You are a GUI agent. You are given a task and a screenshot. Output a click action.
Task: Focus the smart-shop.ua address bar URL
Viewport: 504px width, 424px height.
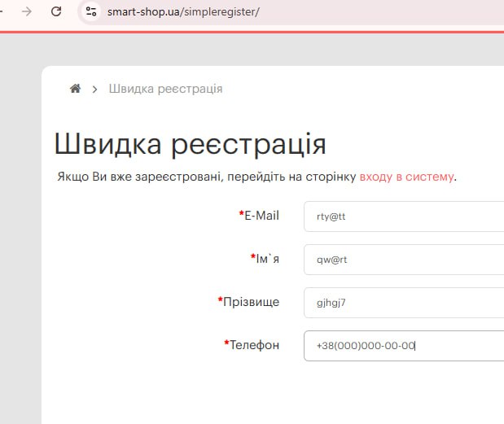coord(183,12)
